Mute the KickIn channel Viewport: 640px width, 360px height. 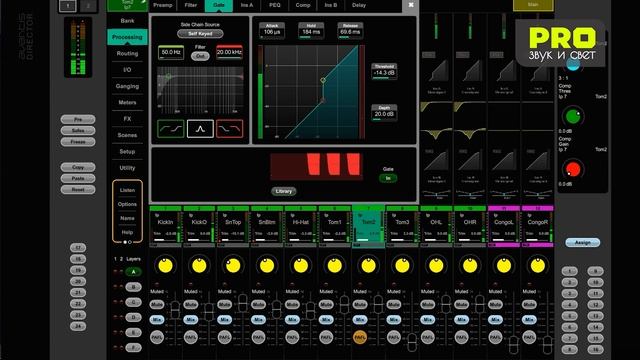point(157,304)
